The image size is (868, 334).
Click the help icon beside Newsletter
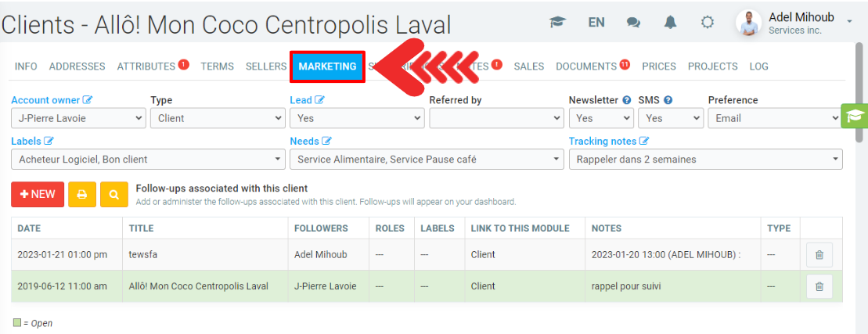point(626,100)
